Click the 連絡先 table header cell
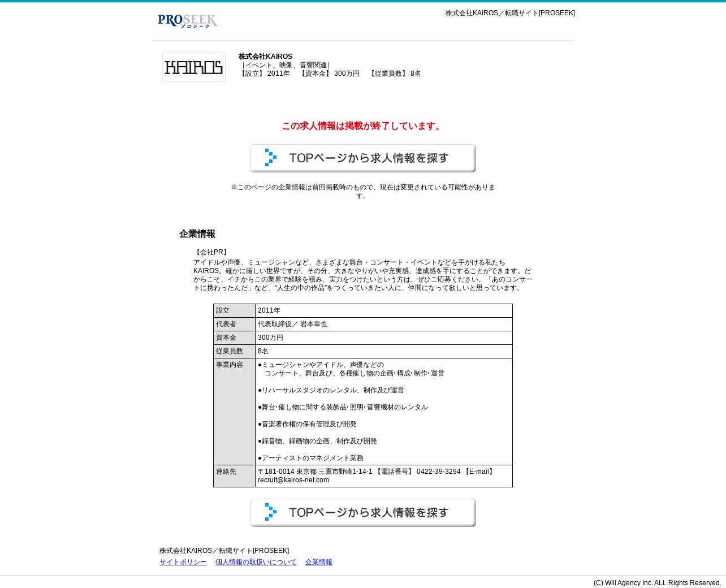This screenshot has width=726, height=588. pyautogui.click(x=234, y=476)
